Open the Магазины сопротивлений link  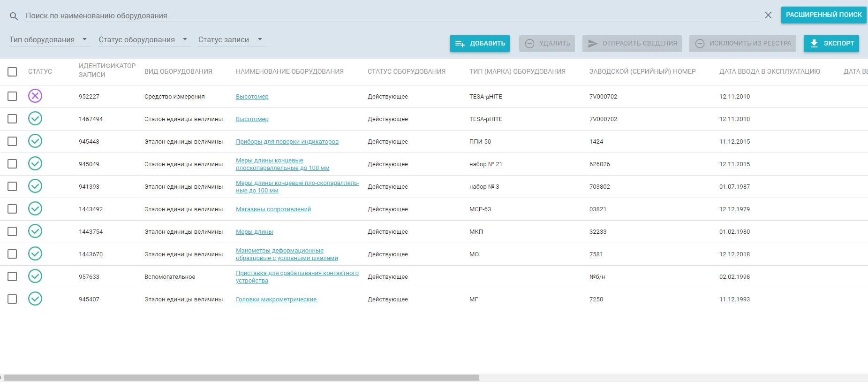tap(273, 209)
